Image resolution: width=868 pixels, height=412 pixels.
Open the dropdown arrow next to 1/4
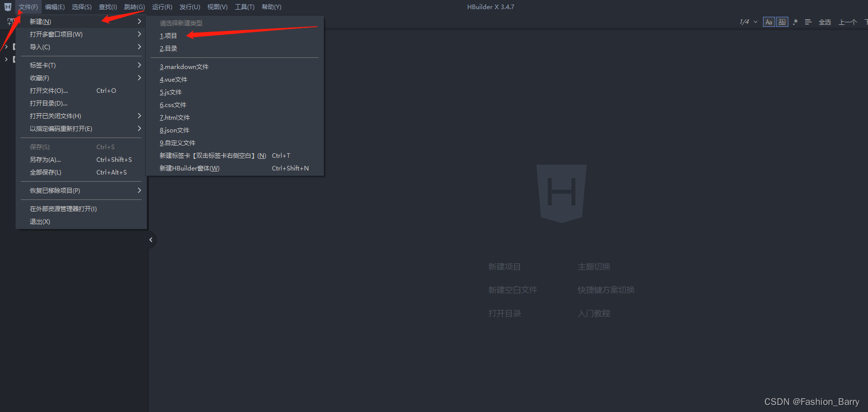(x=755, y=22)
